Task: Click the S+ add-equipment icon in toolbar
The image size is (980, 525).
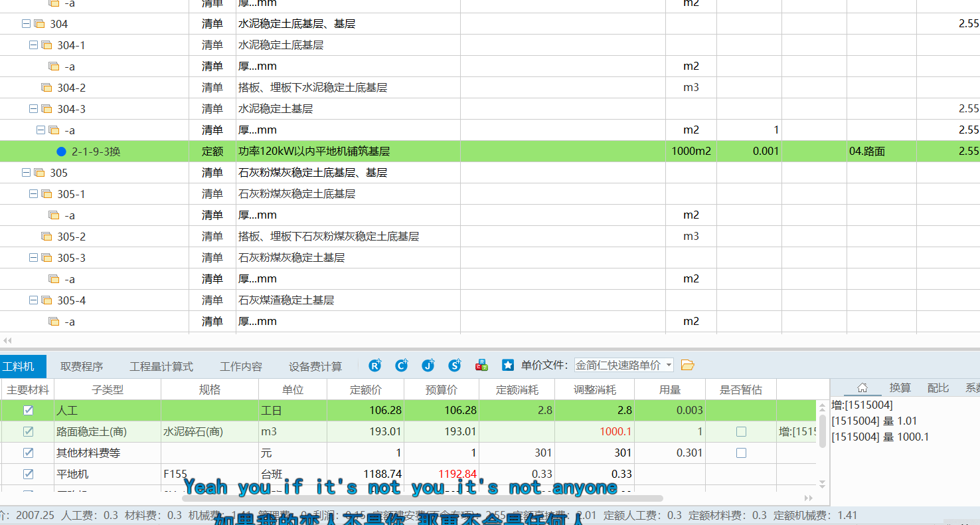Action: (455, 366)
